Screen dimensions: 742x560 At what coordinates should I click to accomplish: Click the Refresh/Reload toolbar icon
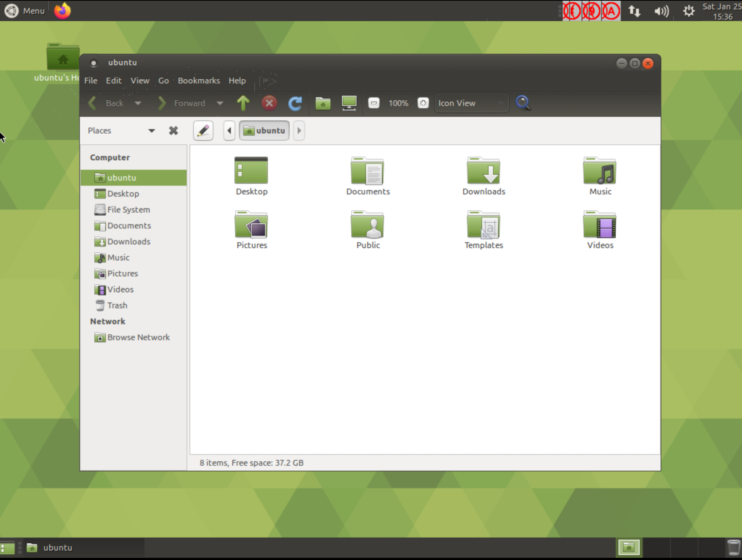[295, 103]
